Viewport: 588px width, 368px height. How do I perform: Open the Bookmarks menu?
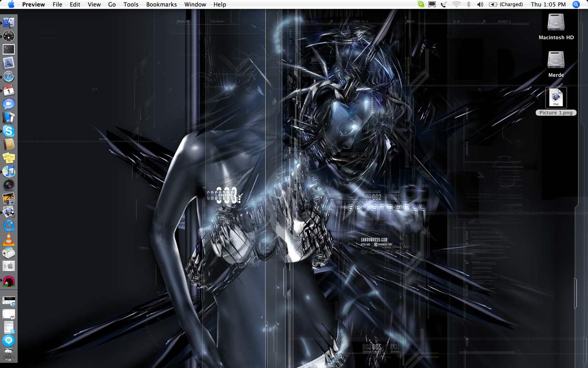point(162,4)
